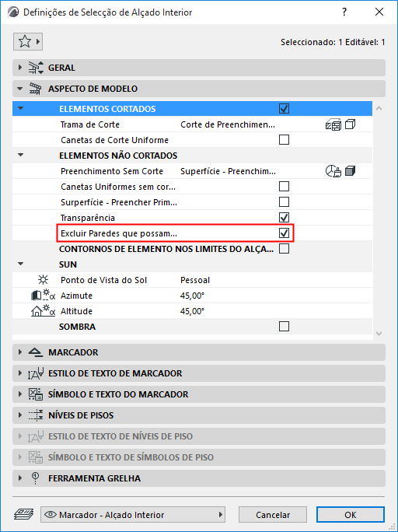
Task: Click the Altitude house sun icon
Action: (43, 311)
